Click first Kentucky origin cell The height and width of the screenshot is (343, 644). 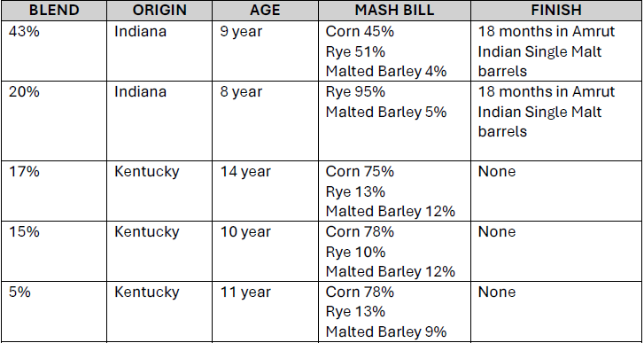[159, 191]
